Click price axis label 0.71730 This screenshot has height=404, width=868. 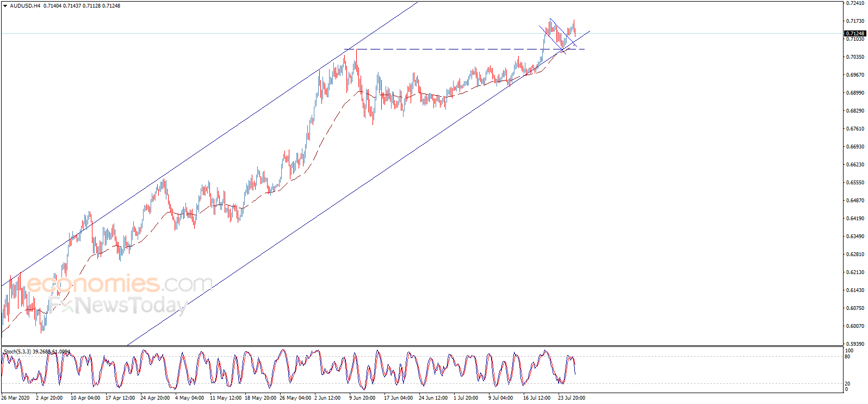[x=855, y=21]
